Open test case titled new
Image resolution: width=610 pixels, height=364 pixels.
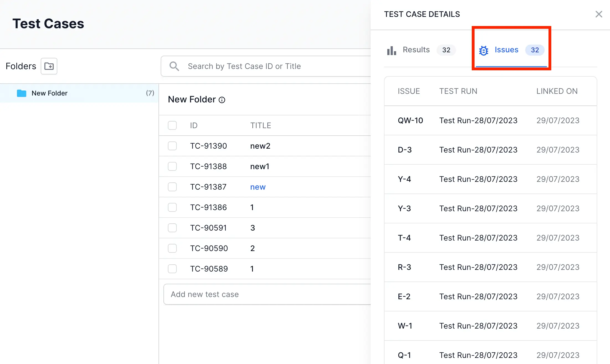(258, 187)
